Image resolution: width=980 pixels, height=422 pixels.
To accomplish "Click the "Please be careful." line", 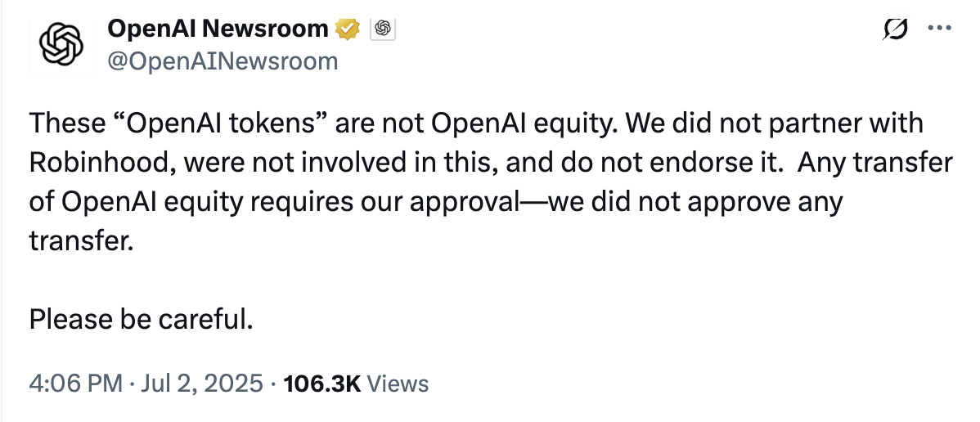I will 140,319.
